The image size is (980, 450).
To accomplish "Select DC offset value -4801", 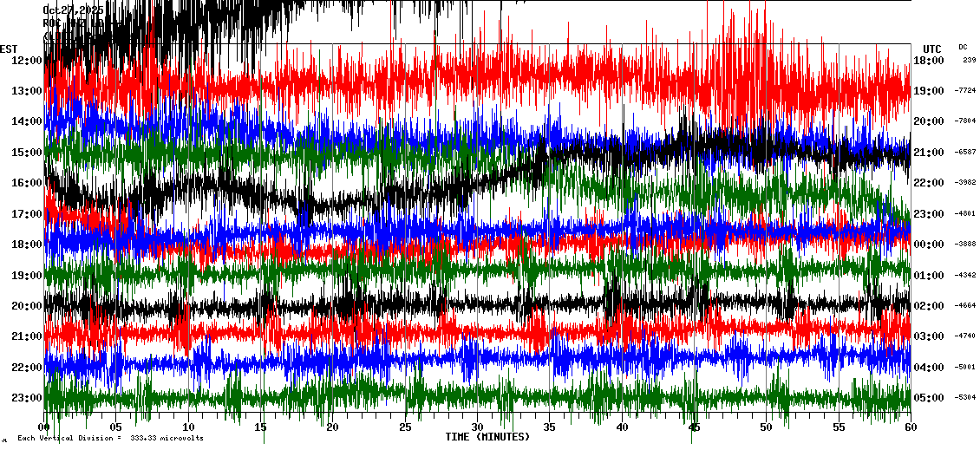I will [965, 214].
